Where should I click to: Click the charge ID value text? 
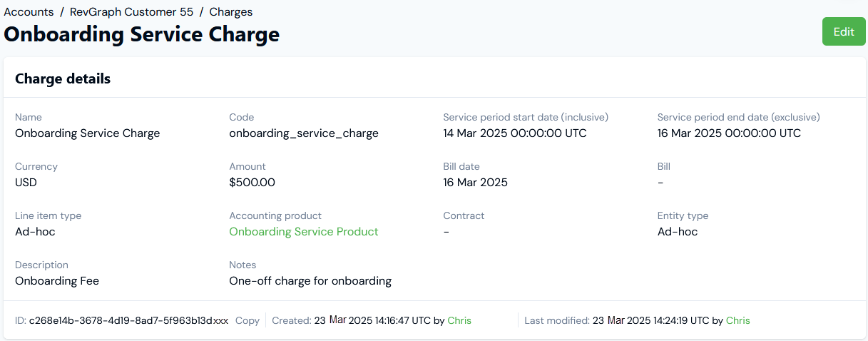point(128,321)
